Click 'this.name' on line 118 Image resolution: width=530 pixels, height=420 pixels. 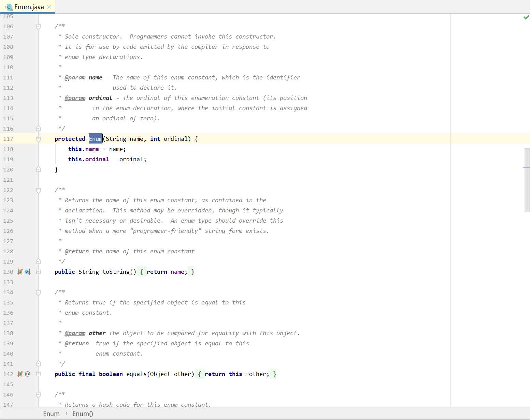click(84, 149)
